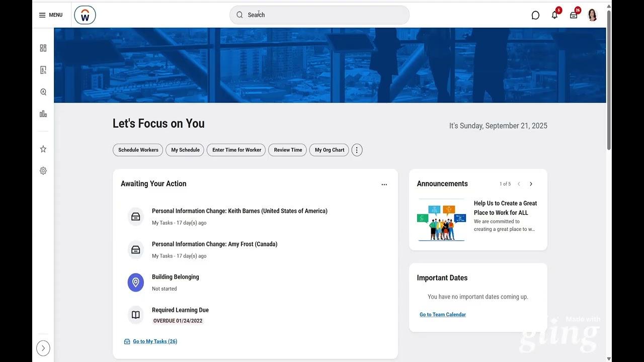Click the My Schedule button
The width and height of the screenshot is (644, 362).
coord(185,150)
